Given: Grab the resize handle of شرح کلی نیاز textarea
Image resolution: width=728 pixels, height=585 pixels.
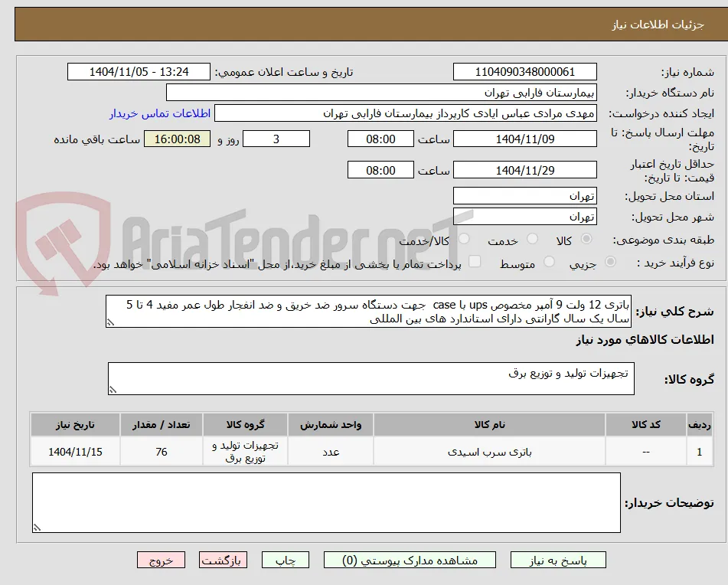Looking at the screenshot, I should click(110, 322).
